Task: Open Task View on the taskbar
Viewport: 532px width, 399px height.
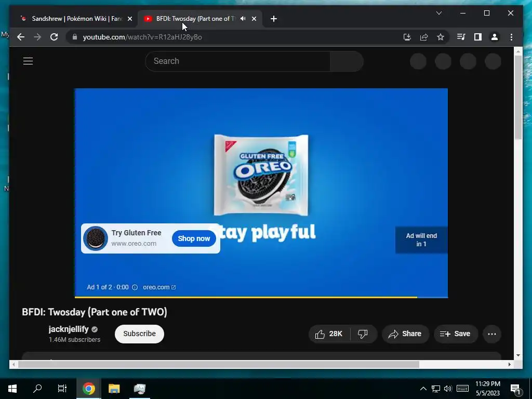Action: [x=62, y=389]
